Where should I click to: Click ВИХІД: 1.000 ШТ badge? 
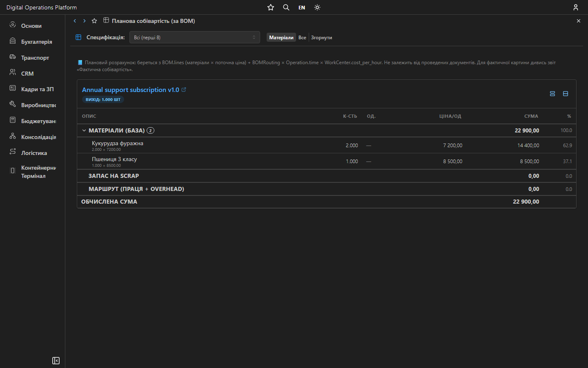pyautogui.click(x=103, y=99)
